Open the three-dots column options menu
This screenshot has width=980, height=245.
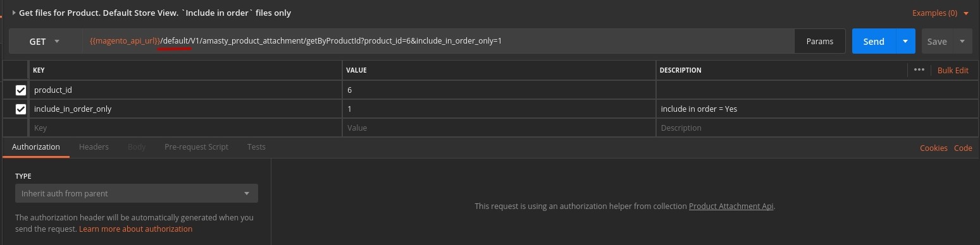click(x=919, y=70)
